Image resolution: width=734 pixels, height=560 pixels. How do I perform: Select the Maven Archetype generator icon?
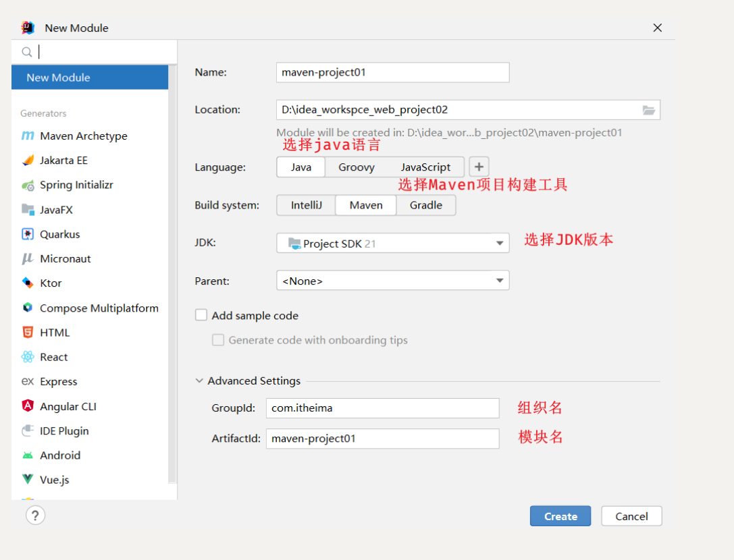[28, 136]
